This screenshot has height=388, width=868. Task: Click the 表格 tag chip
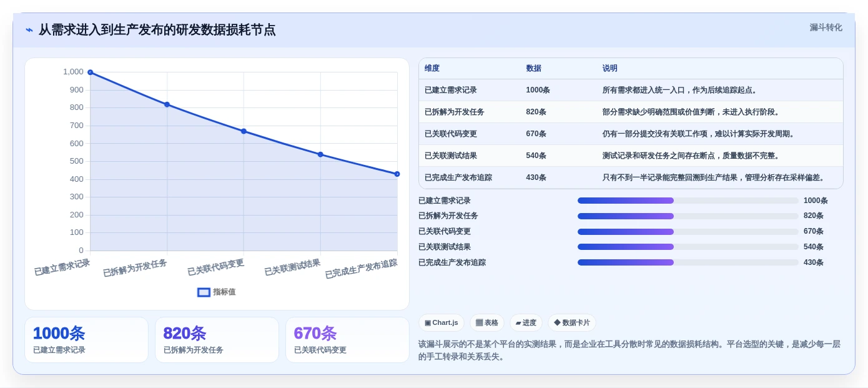point(487,323)
